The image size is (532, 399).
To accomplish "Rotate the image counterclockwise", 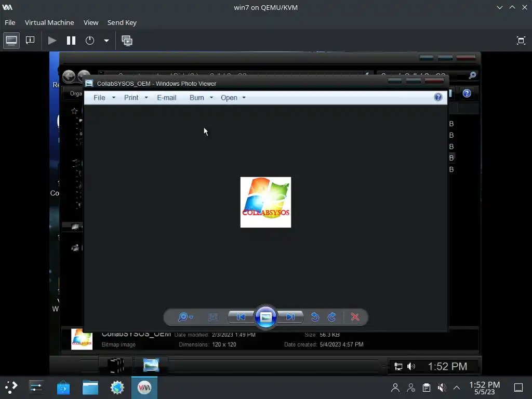I will [x=315, y=317].
